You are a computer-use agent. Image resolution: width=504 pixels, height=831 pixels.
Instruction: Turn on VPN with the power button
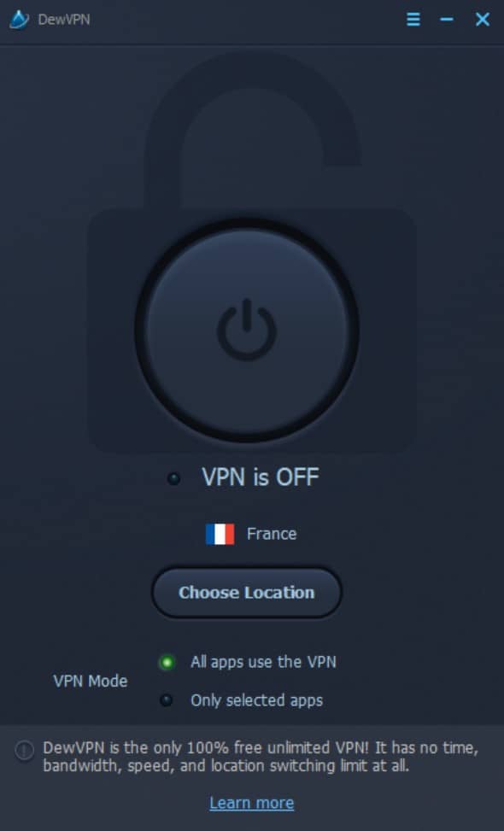246,331
